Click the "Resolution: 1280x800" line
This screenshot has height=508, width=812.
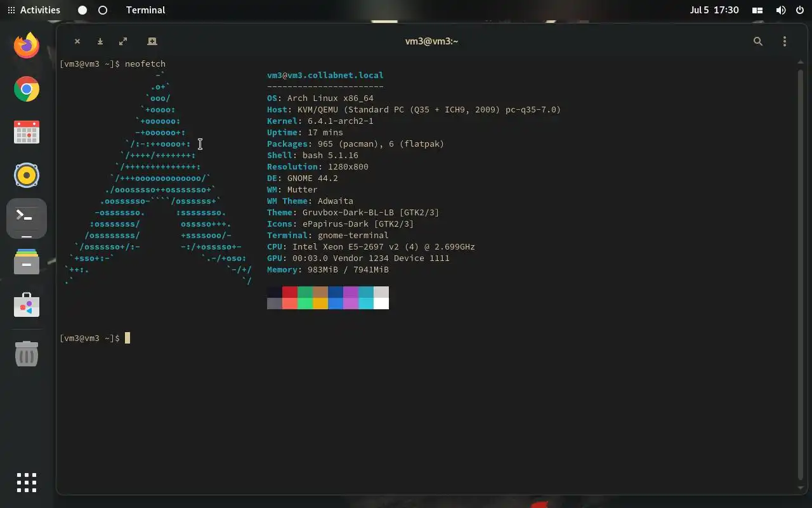click(x=318, y=167)
